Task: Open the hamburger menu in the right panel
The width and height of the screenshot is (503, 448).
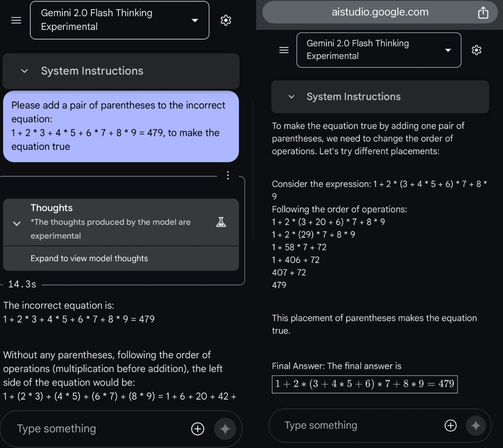Action: tap(284, 50)
